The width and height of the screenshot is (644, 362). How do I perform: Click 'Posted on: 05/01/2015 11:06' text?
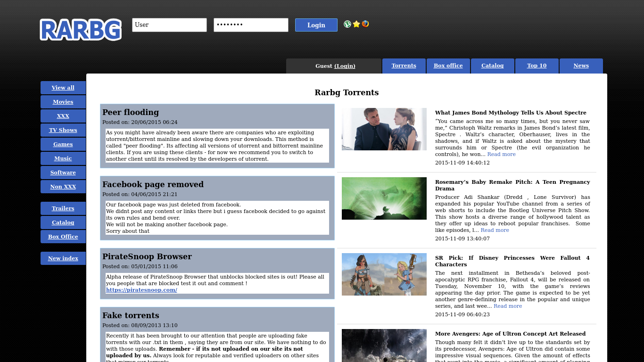click(x=140, y=267)
